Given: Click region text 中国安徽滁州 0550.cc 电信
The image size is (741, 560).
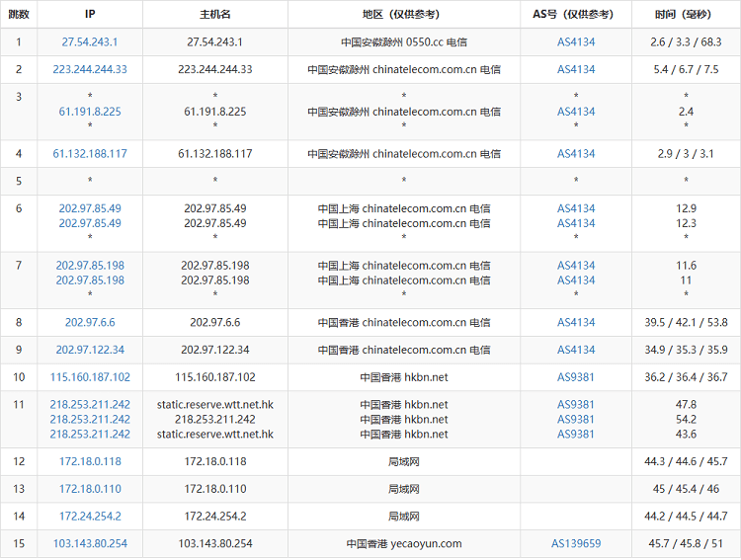Looking at the screenshot, I should (x=403, y=42).
